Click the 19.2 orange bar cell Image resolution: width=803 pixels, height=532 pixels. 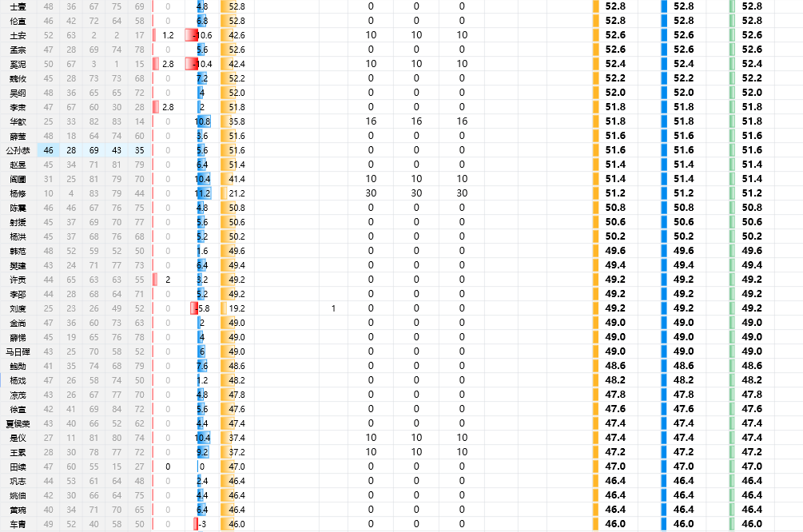237,309
